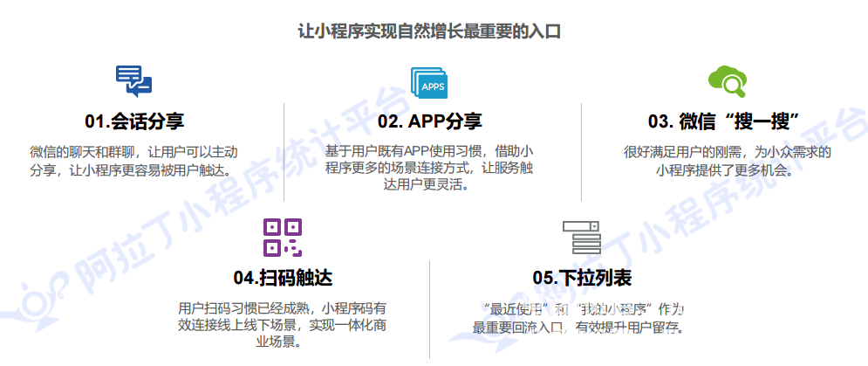Select the heading 01.会话分享

click(x=134, y=121)
